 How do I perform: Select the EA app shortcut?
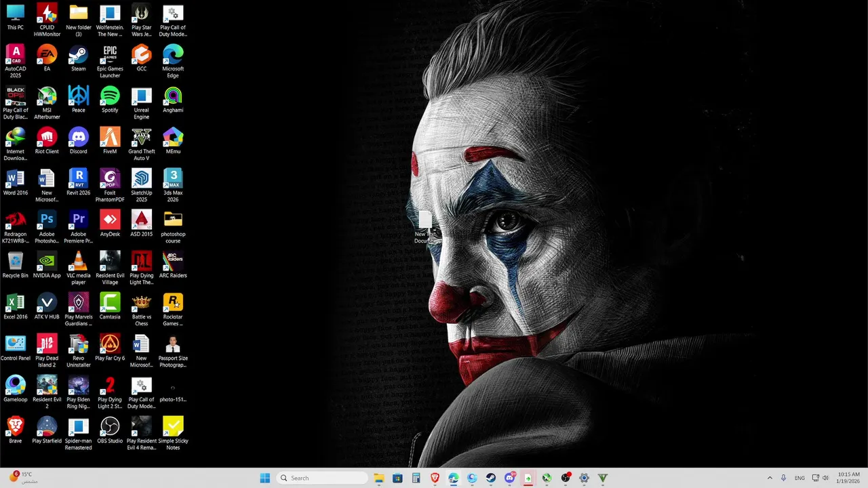(47, 58)
